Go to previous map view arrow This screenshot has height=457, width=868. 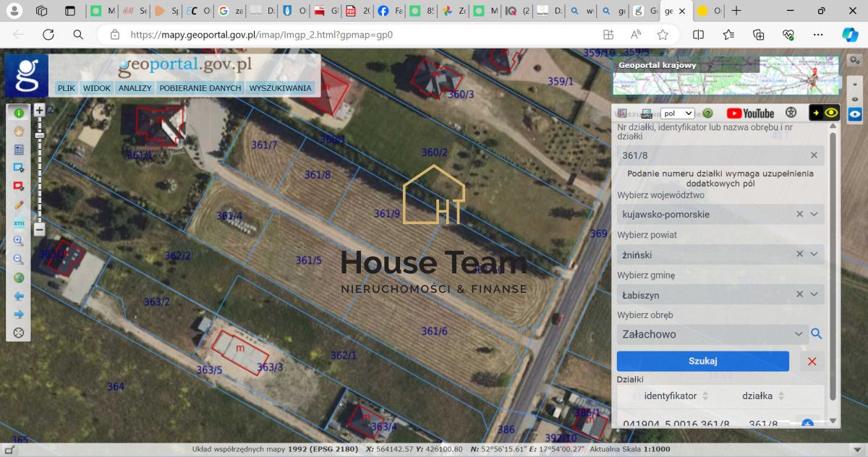(19, 296)
